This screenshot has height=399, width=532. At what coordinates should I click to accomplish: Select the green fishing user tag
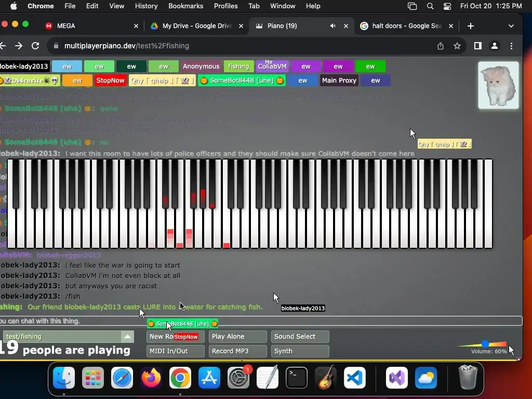coord(238,66)
